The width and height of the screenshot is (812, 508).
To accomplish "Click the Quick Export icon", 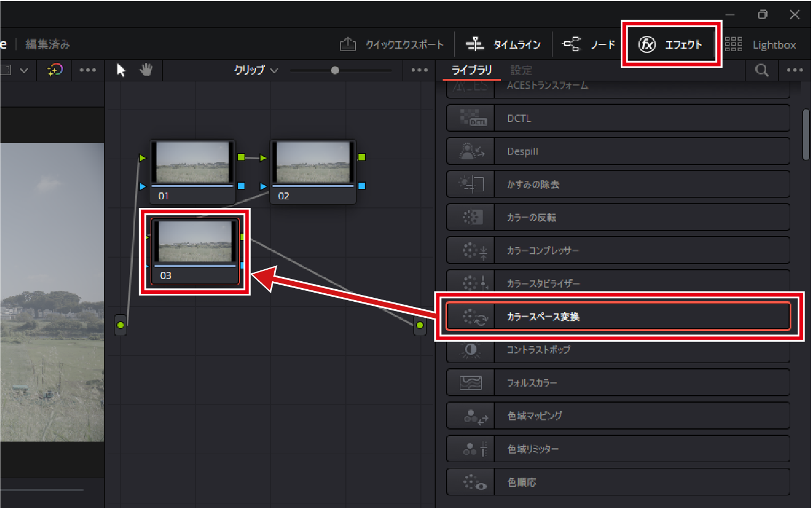I will (x=348, y=45).
